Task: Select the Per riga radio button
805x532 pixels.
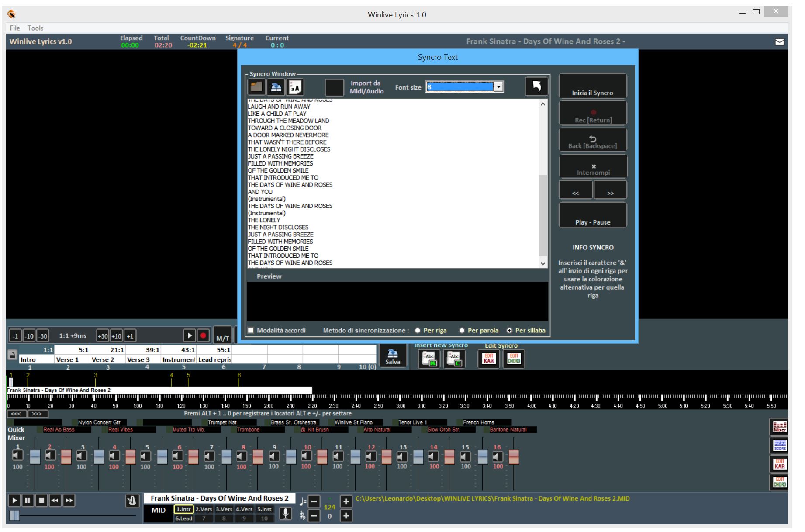Action: point(418,331)
